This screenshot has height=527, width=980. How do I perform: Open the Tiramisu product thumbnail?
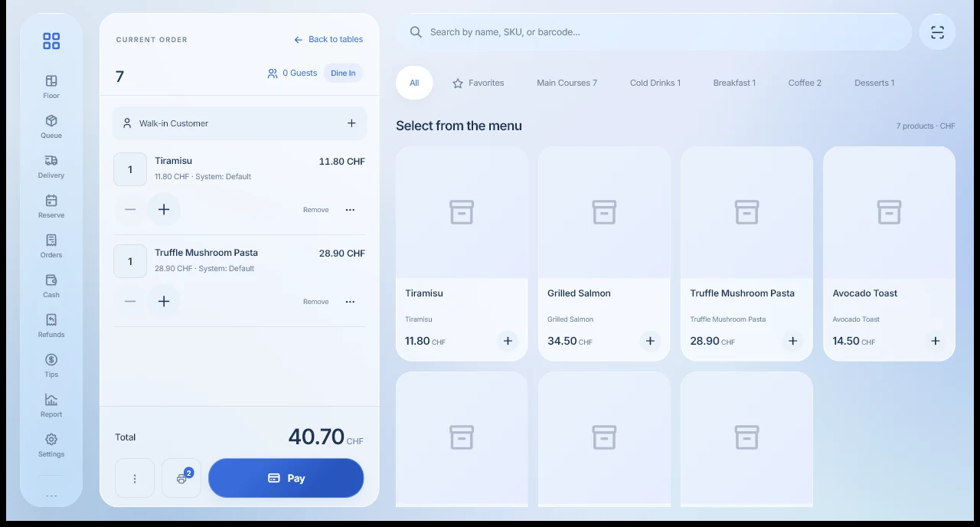(462, 212)
